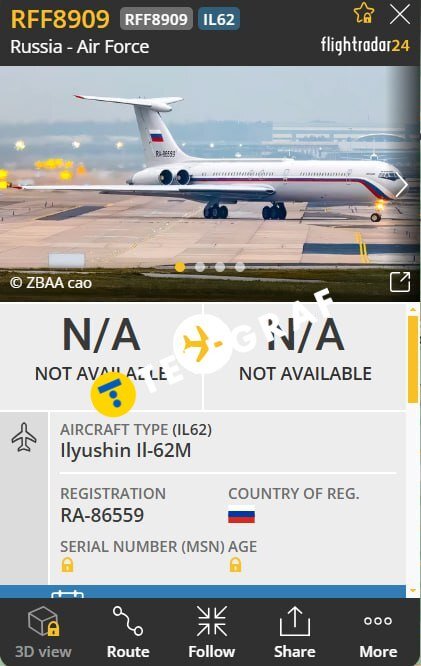Open the locked 3D view
Screen dimensions: 421x666
[x=43, y=632]
